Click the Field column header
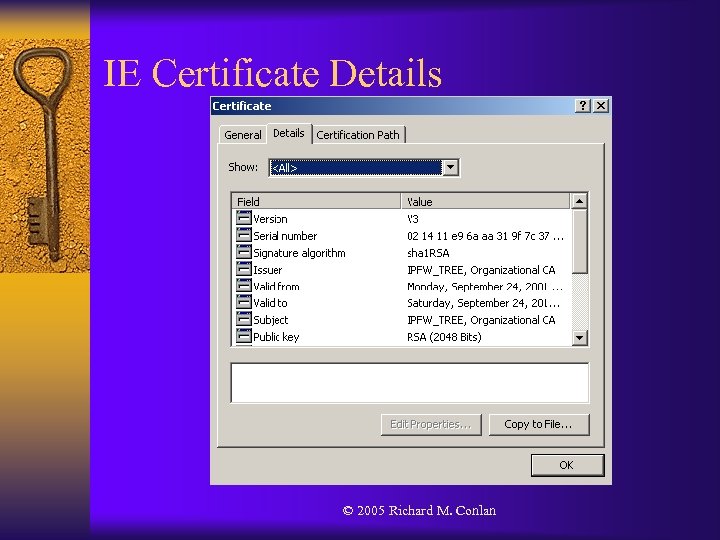 [x=316, y=202]
